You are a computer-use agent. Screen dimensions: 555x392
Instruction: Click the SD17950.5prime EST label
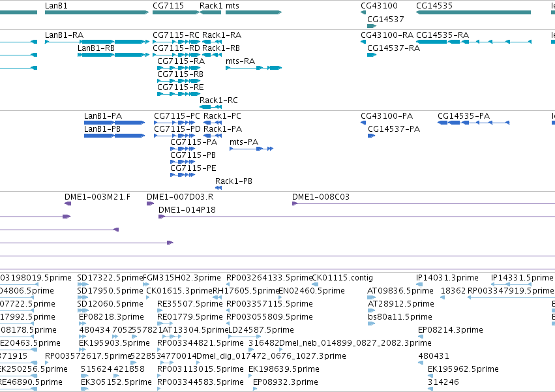tap(110, 291)
